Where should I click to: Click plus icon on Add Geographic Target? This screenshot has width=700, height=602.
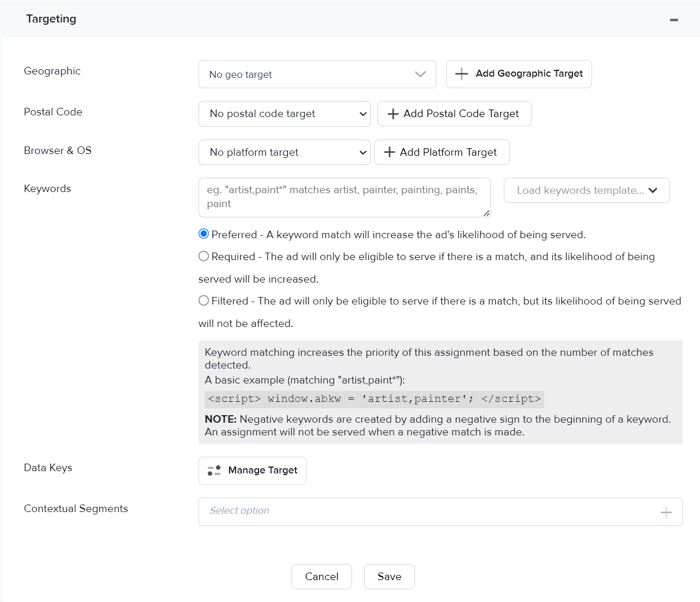tap(462, 74)
